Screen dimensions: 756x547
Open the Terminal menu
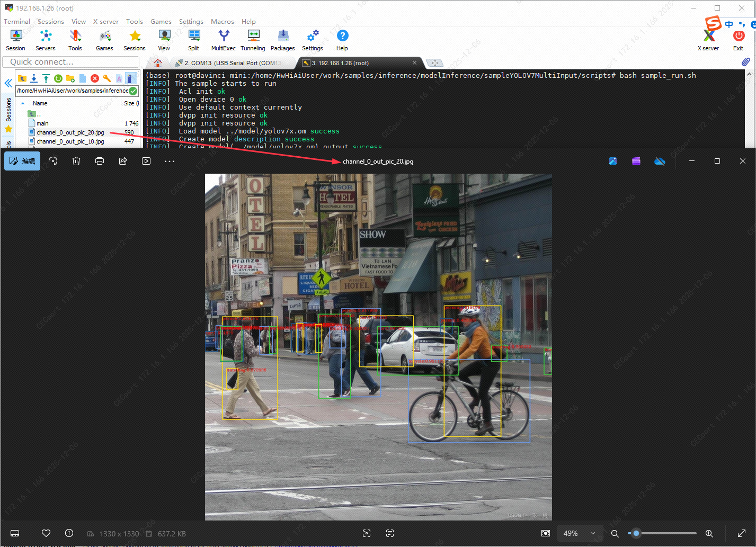tap(17, 22)
